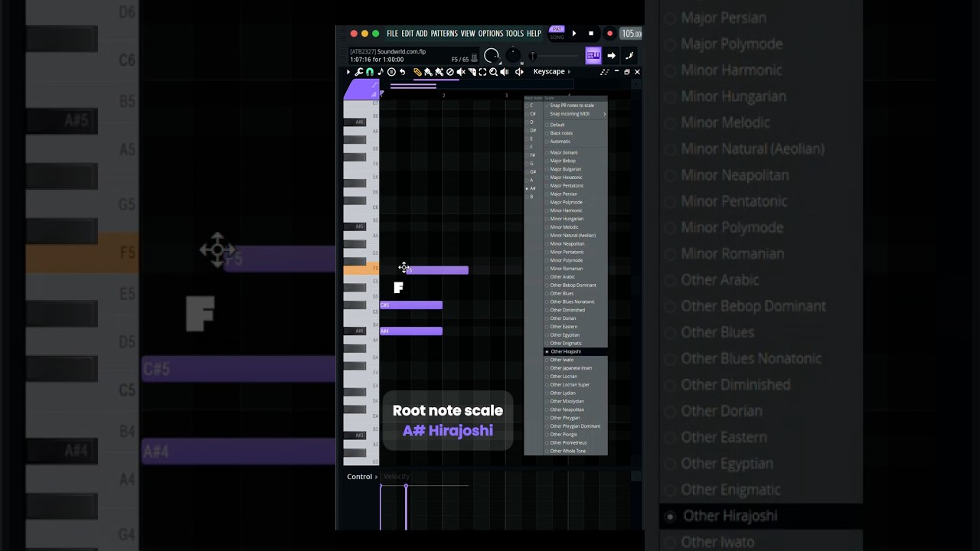Open the piano roll view button
This screenshot has width=980, height=551.
point(593,55)
